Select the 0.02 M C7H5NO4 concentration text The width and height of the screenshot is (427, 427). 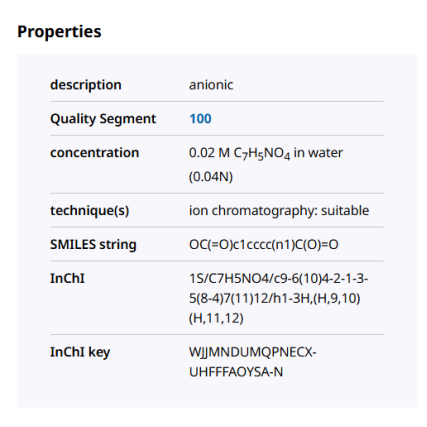pyautogui.click(x=240, y=153)
